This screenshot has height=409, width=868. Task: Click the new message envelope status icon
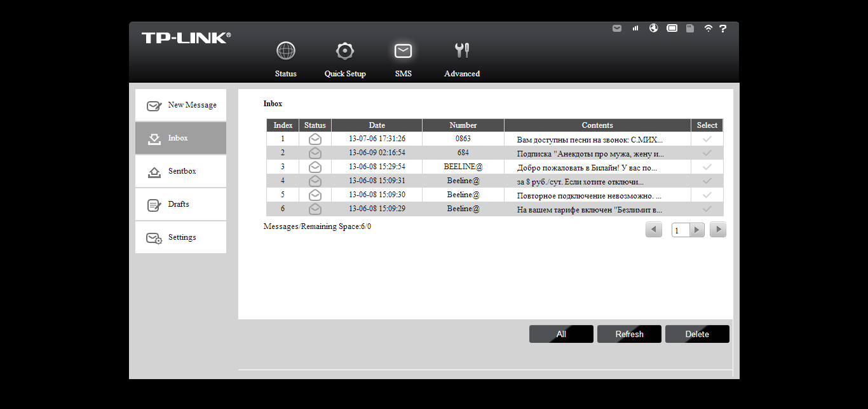point(617,29)
